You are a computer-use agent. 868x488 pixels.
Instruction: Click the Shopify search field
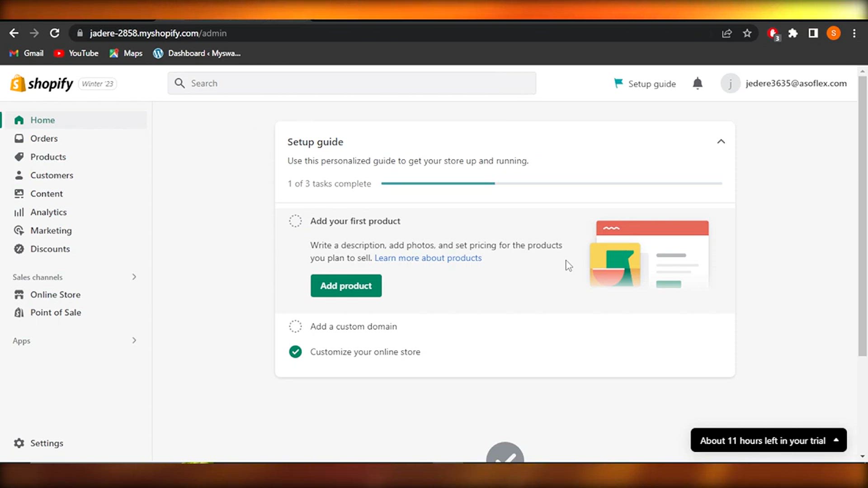point(352,83)
